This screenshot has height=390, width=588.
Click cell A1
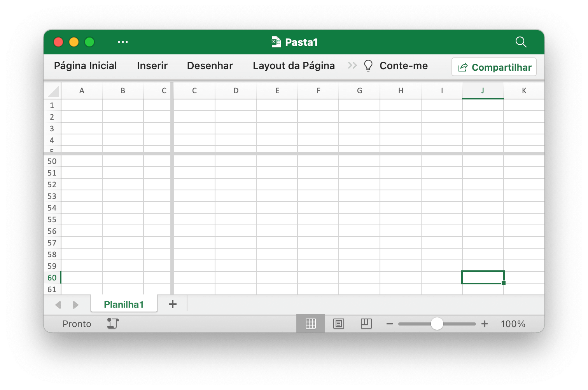tap(82, 105)
